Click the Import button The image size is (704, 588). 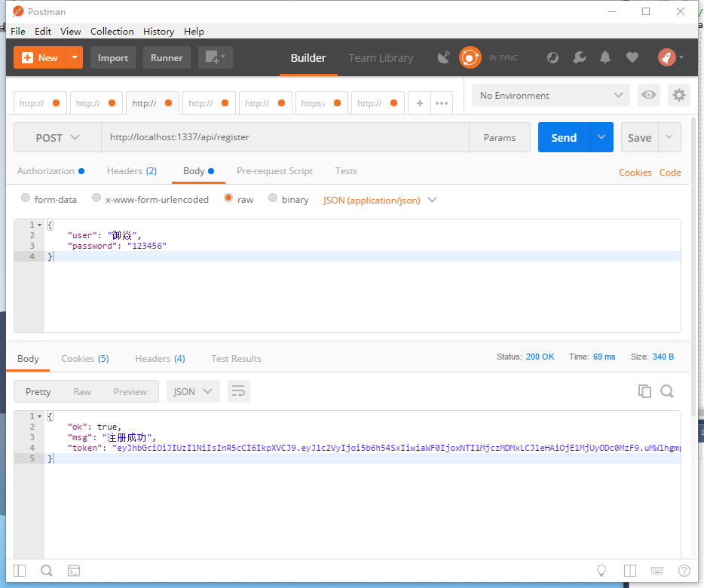113,57
